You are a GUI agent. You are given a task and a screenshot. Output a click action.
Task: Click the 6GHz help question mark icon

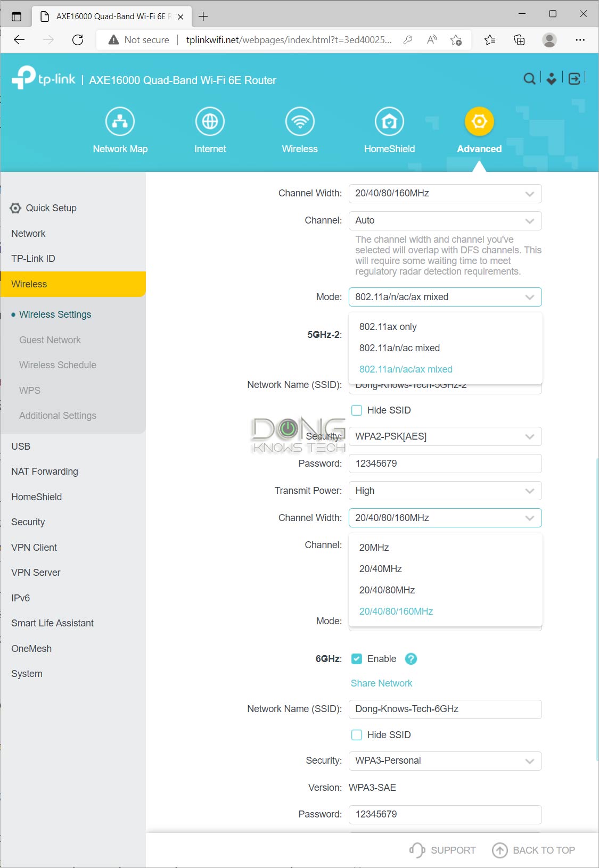coord(411,659)
